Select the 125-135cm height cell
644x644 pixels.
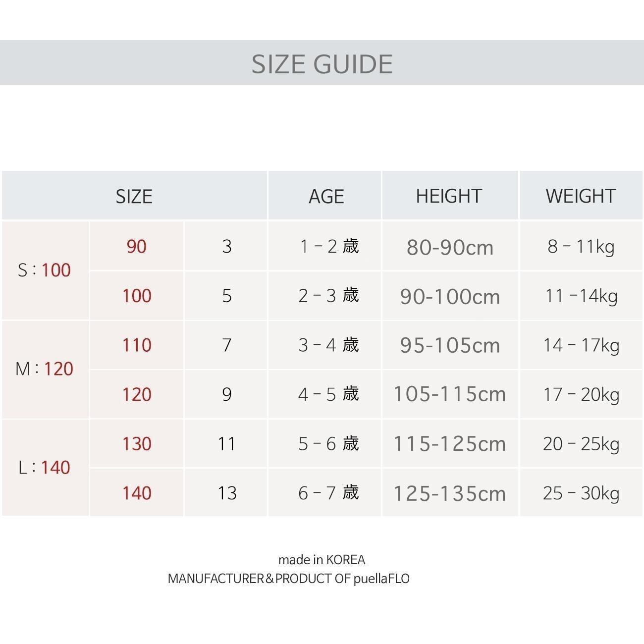pyautogui.click(x=450, y=493)
